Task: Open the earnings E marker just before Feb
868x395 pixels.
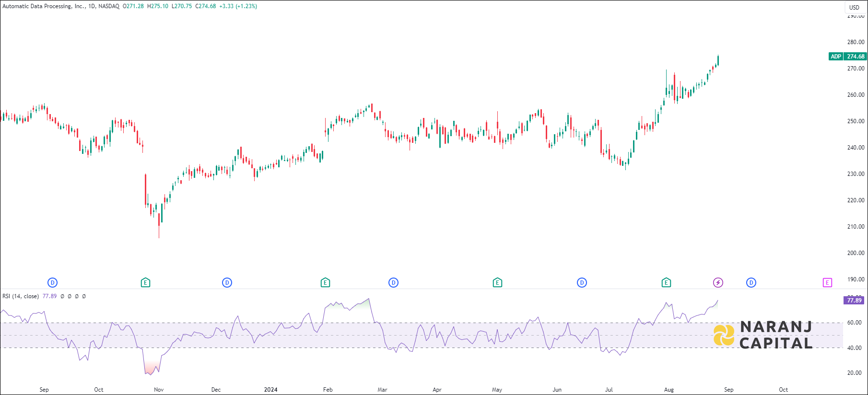Action: click(325, 283)
